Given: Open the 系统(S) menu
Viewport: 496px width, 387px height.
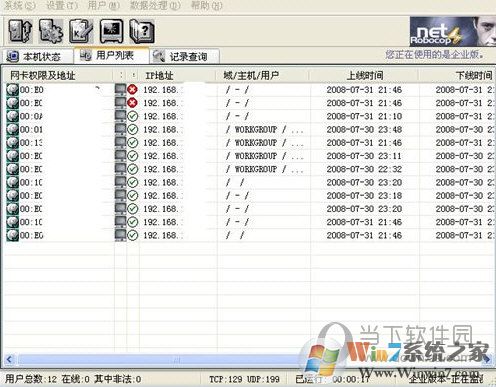Looking at the screenshot, I should tap(19, 6).
